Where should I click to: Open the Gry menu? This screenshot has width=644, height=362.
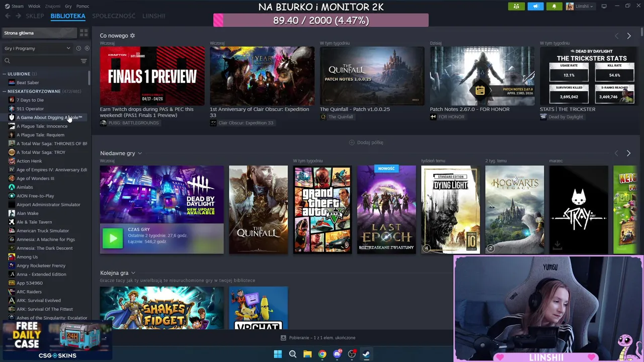(x=68, y=6)
